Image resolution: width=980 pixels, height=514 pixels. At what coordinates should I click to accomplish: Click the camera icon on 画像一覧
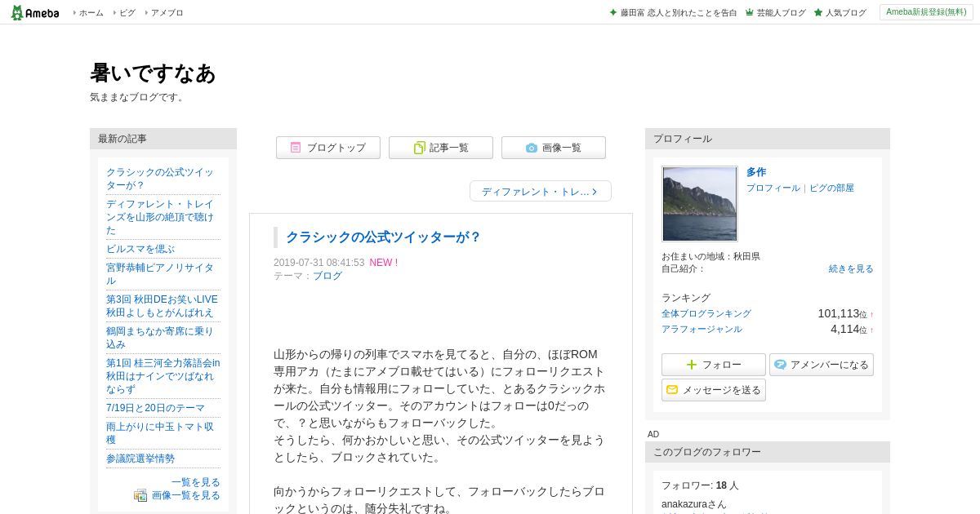[x=532, y=148]
